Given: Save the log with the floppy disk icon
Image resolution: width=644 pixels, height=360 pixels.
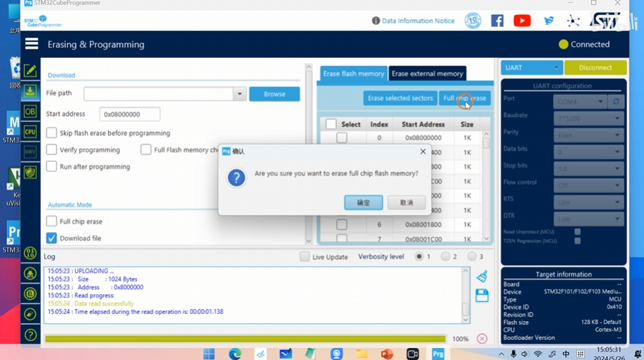Looking at the screenshot, I should point(482,296).
